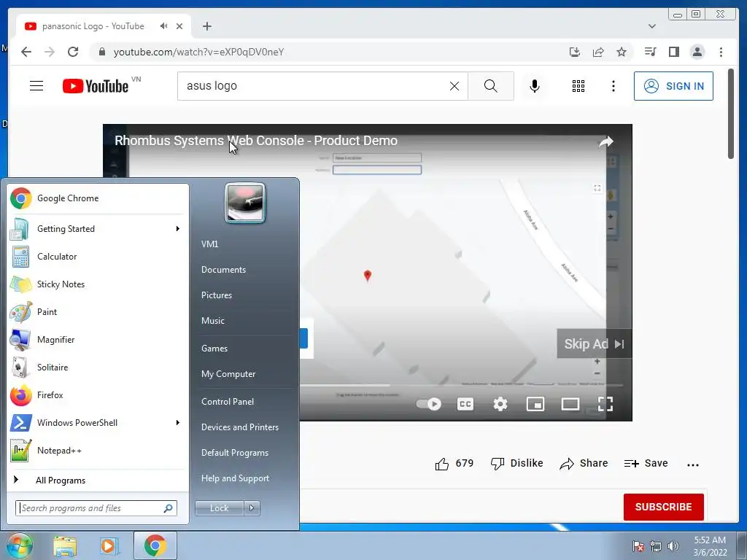This screenshot has height=560, width=747.
Task: Open more actions ellipsis below video
Action: tap(693, 464)
